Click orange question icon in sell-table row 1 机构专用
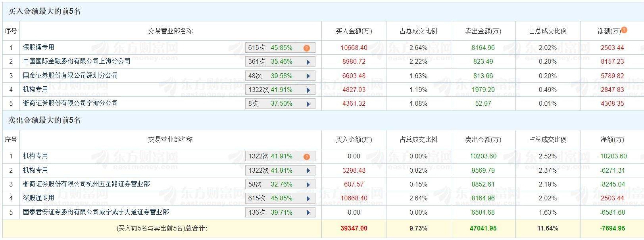Image resolution: width=644 pixels, height=240 pixels. pyautogui.click(x=306, y=157)
